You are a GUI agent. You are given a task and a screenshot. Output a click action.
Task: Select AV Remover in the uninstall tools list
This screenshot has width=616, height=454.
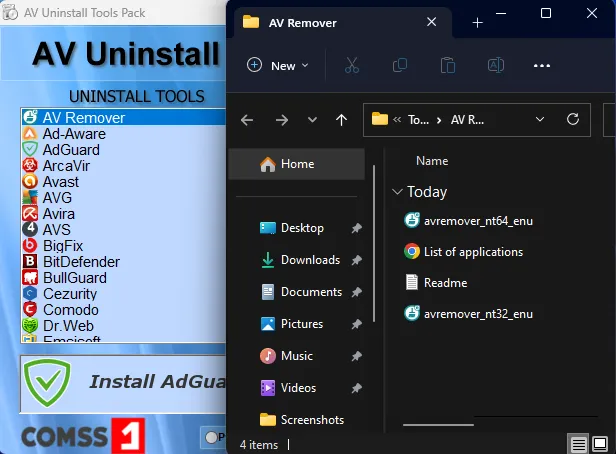[123, 117]
